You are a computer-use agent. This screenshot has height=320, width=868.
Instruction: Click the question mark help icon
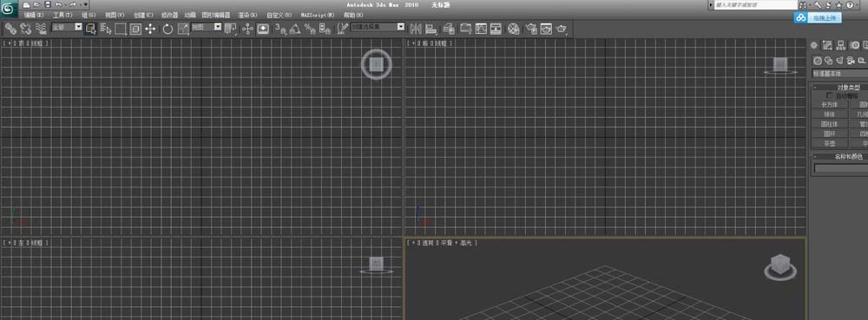coord(850,5)
